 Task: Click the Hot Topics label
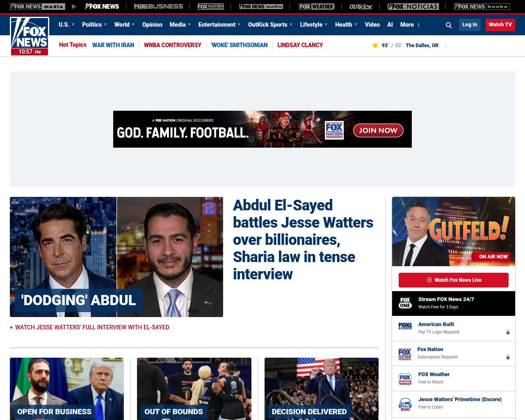[73, 45]
